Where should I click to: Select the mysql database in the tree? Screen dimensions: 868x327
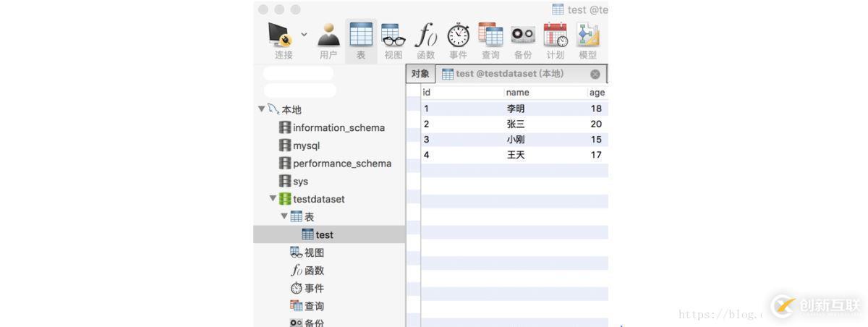click(306, 145)
